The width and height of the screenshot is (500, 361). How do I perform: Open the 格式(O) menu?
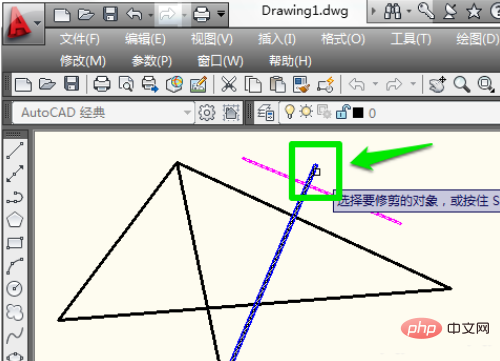click(x=343, y=39)
